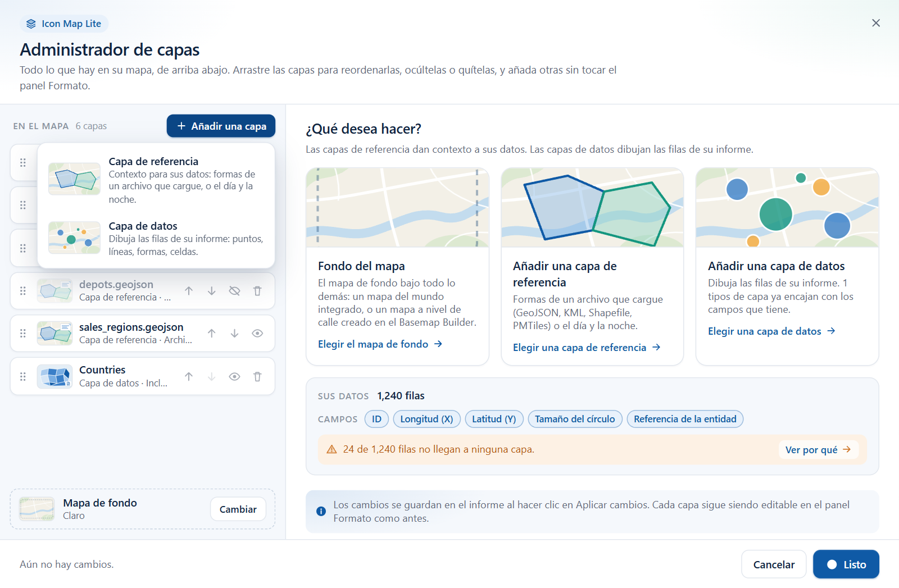Select the Referencia de la entidad chip
The image size is (899, 588).
click(685, 419)
